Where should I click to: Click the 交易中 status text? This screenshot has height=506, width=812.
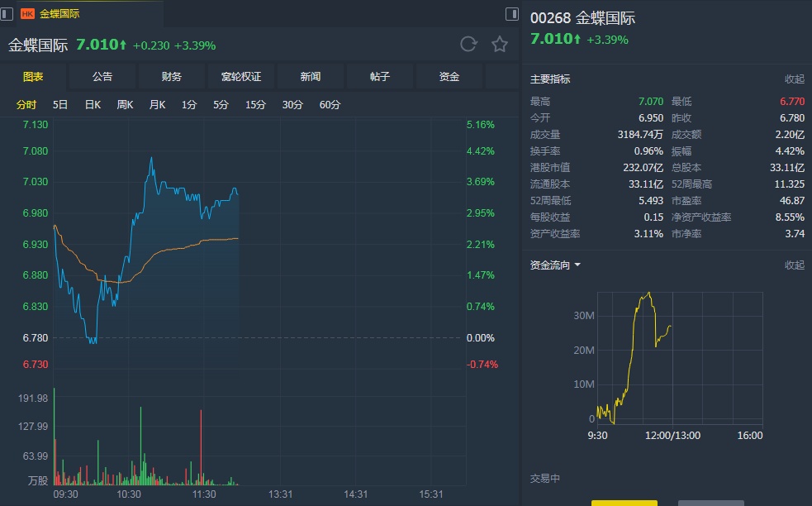click(x=545, y=478)
